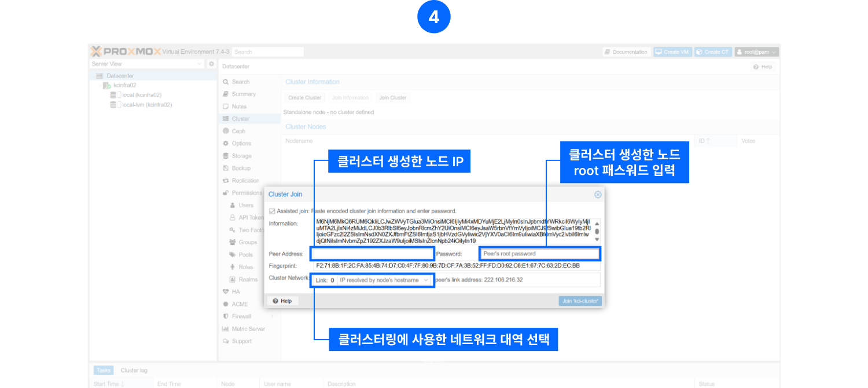This screenshot has width=868, height=388.
Task: Click the gear icon beside Server View
Action: pos(211,64)
